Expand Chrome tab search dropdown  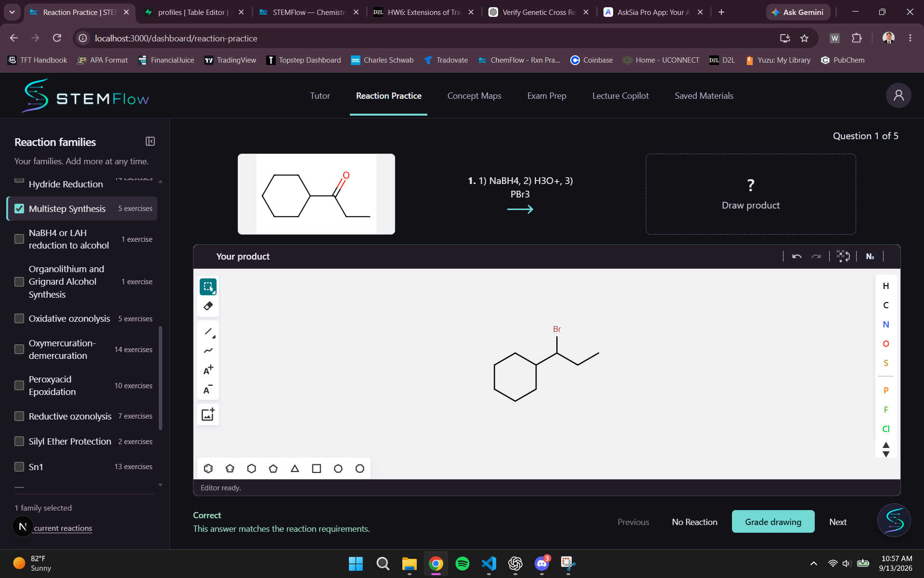(x=12, y=12)
